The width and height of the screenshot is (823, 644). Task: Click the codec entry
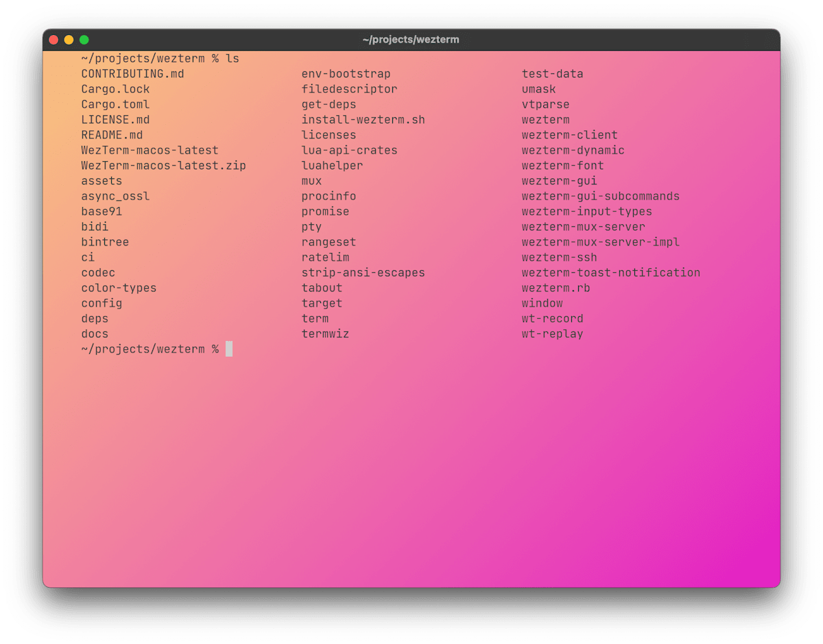click(98, 272)
